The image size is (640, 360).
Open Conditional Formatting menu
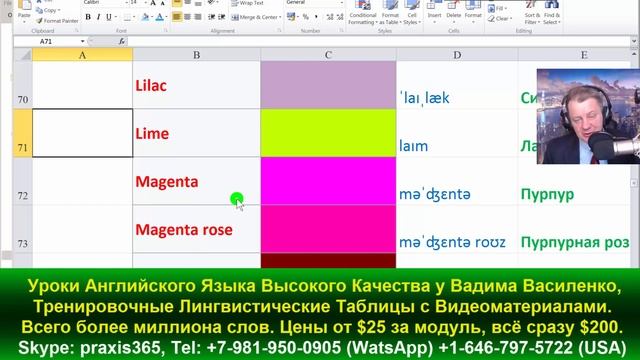[362, 13]
